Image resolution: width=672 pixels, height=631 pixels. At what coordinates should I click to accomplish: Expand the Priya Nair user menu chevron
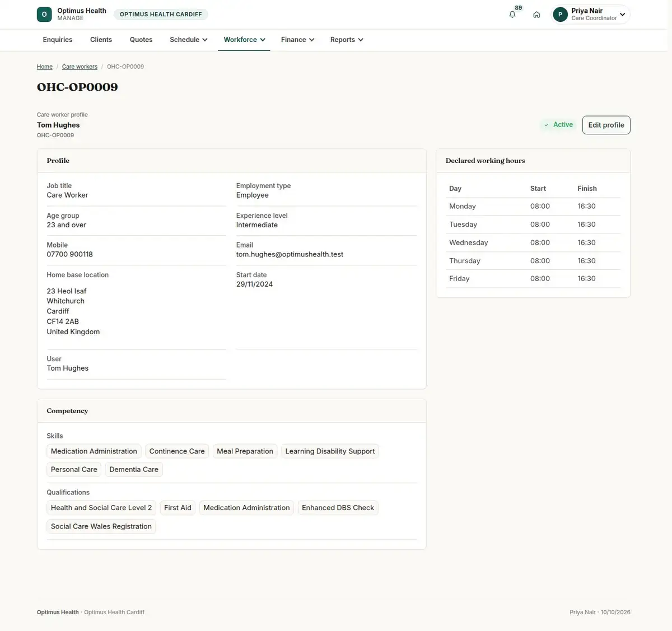622,15
